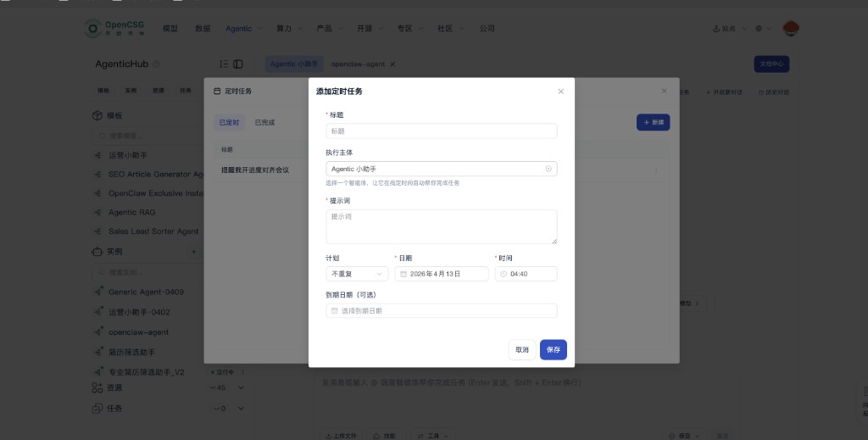
Task: Switch to the 已完成 tab
Action: (x=264, y=122)
